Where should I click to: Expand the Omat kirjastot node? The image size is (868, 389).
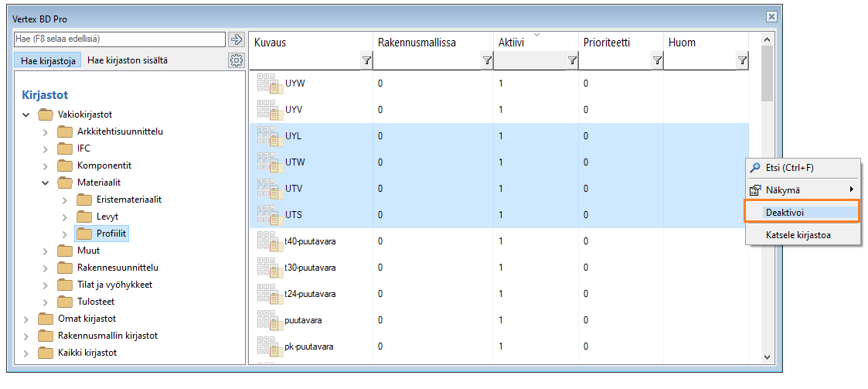tap(27, 319)
